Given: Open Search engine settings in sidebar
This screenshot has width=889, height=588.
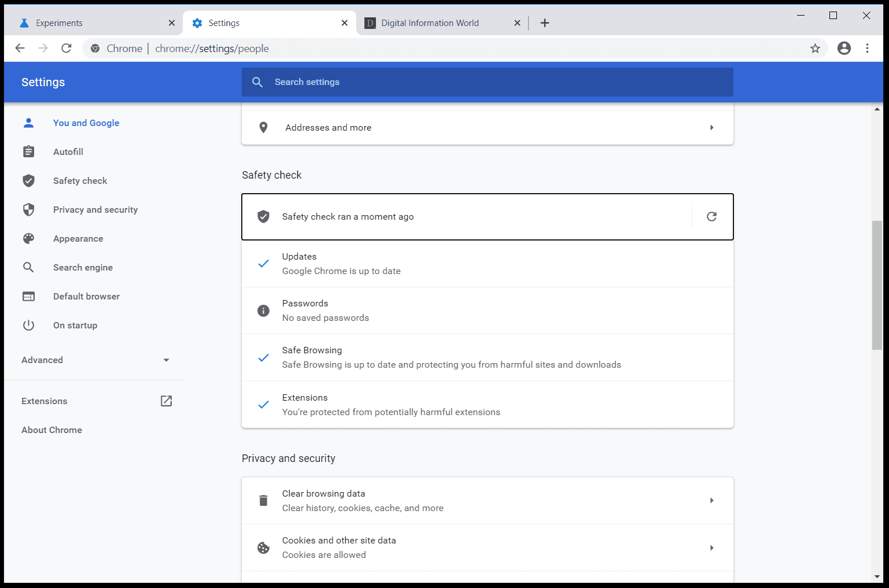Looking at the screenshot, I should tap(83, 267).
